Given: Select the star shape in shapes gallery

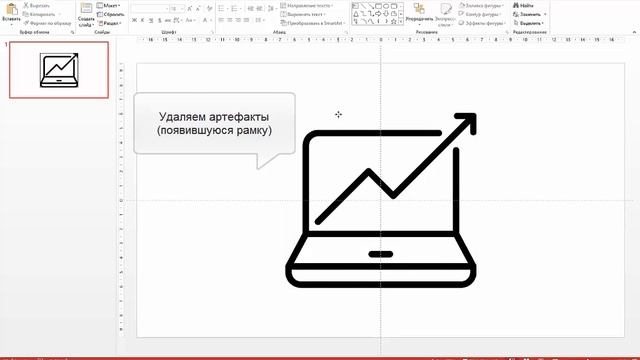Looking at the screenshot, I should (393, 21).
